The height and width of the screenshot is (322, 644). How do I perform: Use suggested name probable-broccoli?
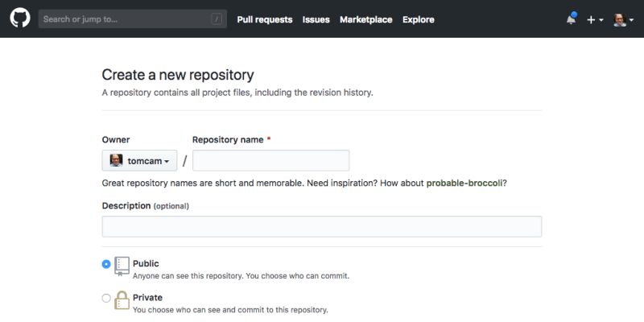tap(464, 184)
